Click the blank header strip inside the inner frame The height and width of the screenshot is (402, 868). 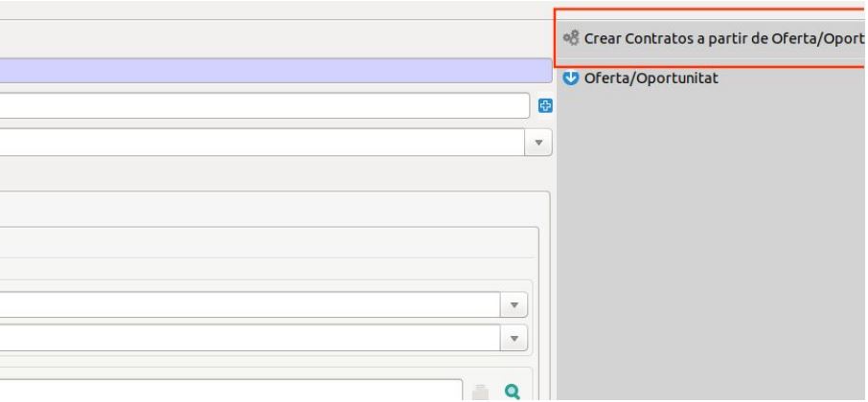(268, 242)
